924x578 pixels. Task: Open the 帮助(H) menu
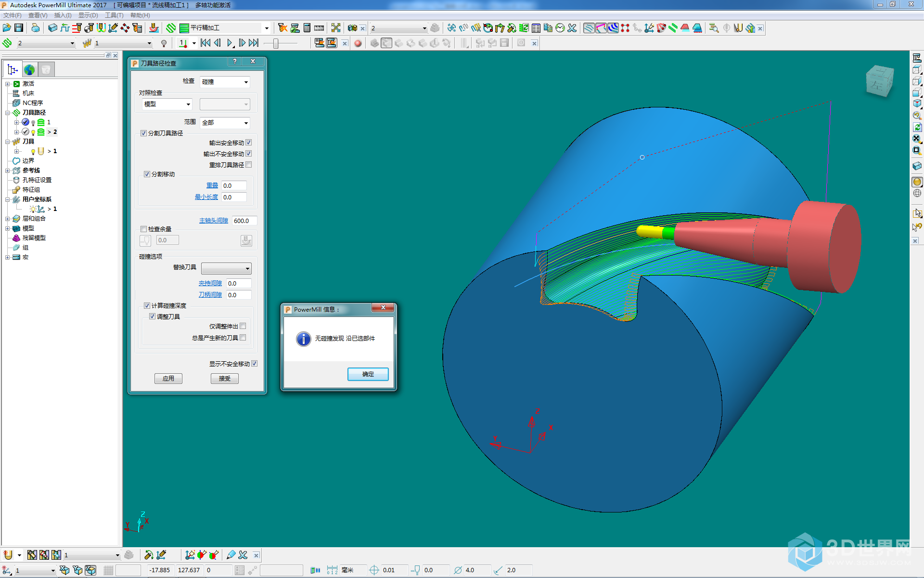tap(140, 15)
